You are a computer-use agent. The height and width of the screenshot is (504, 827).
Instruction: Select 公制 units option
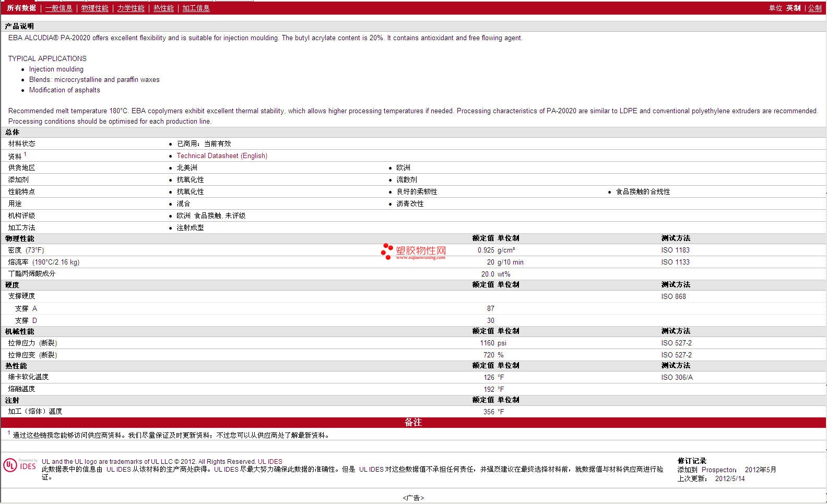814,8
